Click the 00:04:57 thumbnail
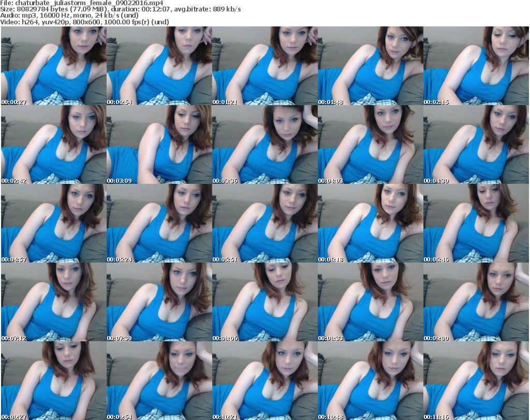The width and height of the screenshot is (530, 420). point(54,223)
